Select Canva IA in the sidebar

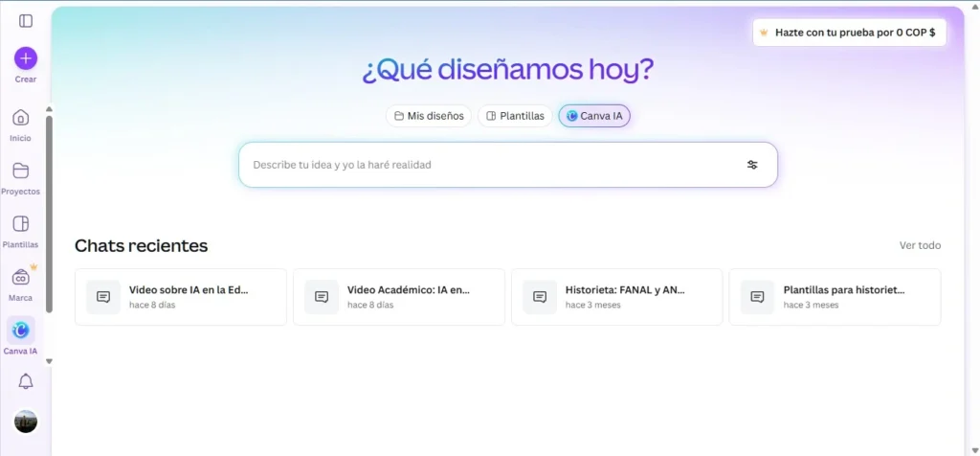(21, 336)
